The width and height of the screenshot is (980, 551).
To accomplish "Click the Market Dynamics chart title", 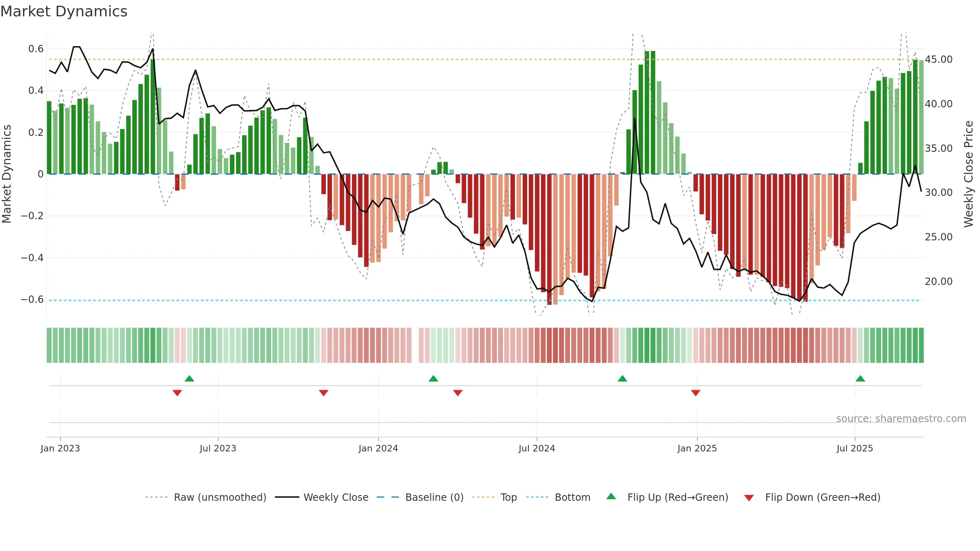I will pos(64,11).
